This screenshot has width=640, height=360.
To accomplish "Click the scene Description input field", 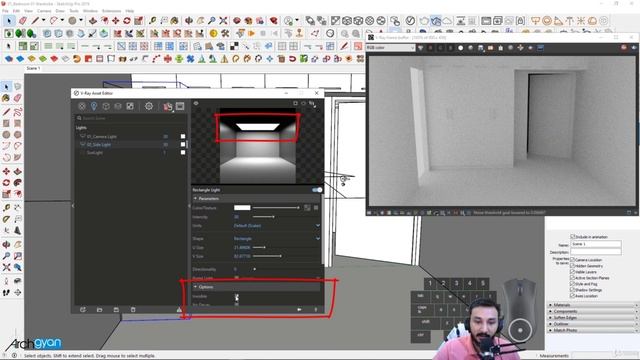I will pos(596,252).
